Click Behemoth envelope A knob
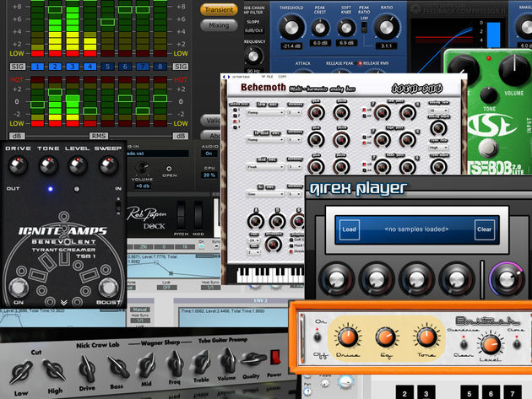532x399 pixels. (x=256, y=221)
